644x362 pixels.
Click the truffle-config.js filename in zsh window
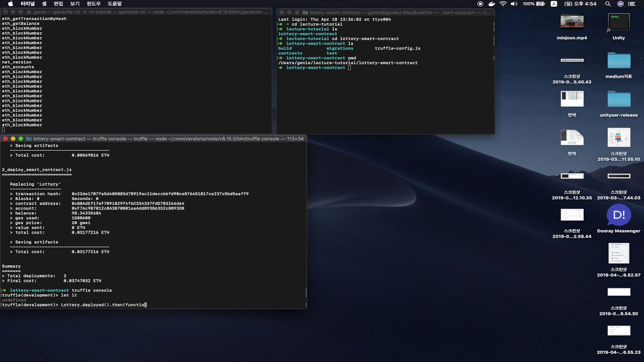coord(397,48)
